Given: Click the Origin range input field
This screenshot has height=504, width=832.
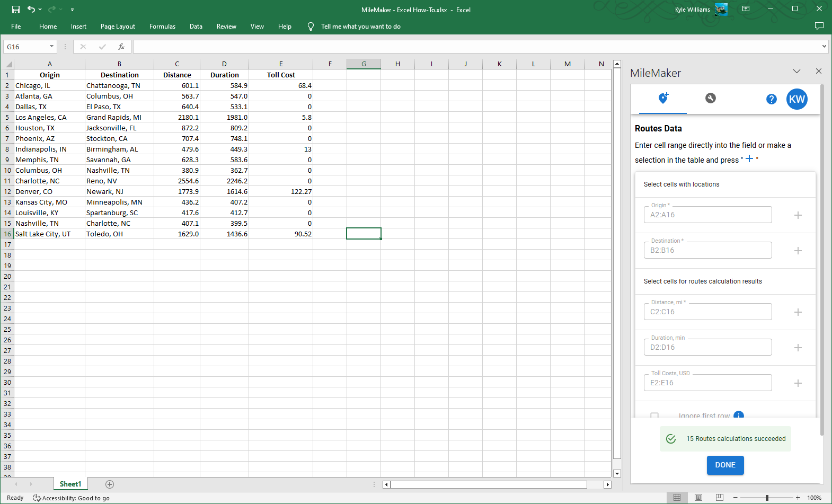Looking at the screenshot, I should (x=708, y=215).
